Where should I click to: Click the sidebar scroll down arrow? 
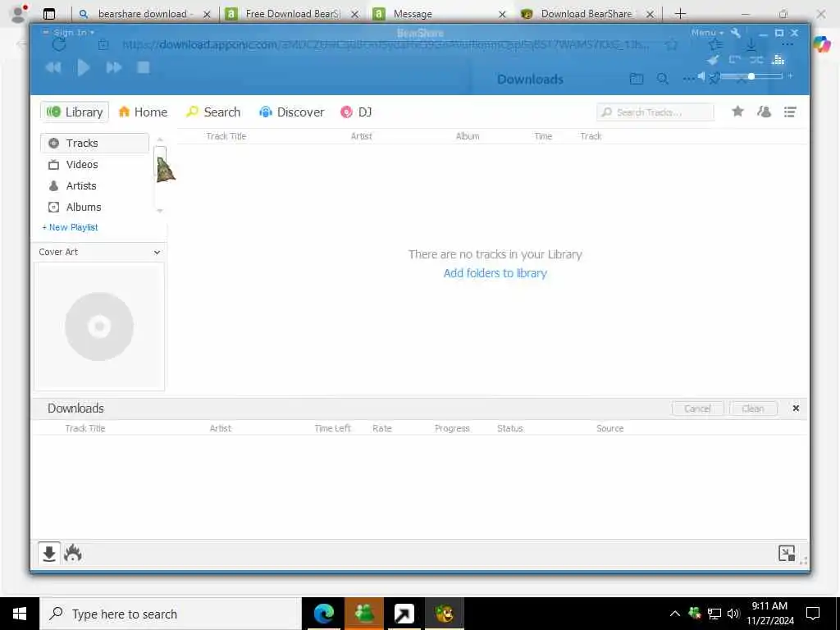click(160, 211)
